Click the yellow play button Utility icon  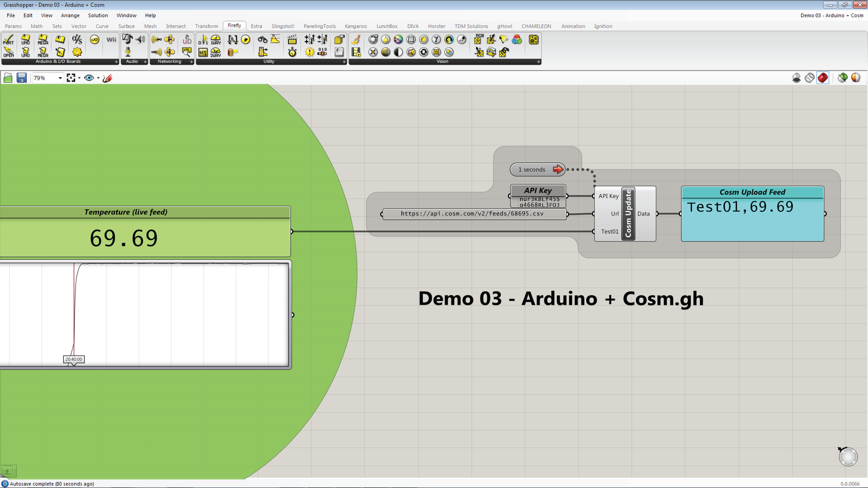pos(245,40)
